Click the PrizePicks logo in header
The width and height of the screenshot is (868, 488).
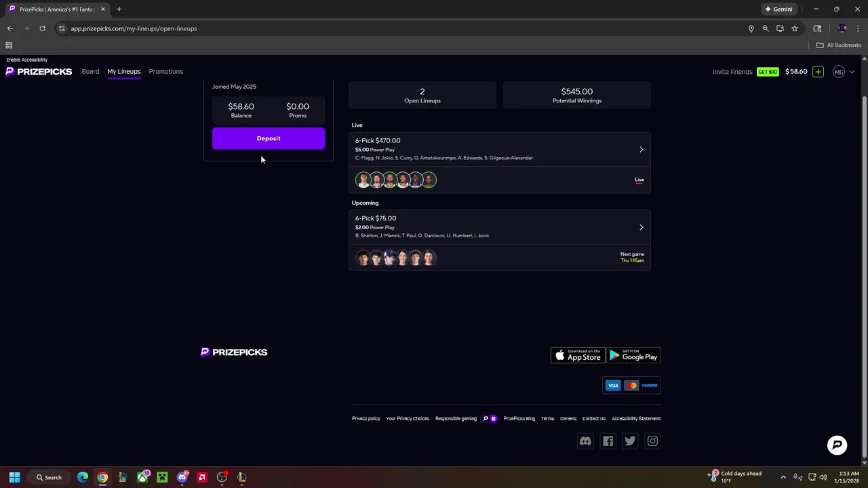pos(39,71)
